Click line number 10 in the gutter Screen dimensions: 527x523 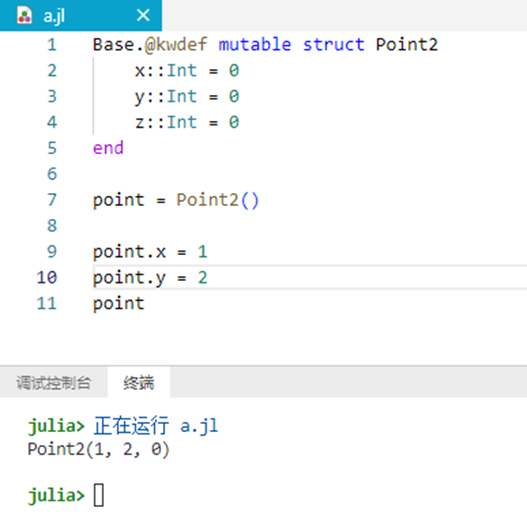47,278
